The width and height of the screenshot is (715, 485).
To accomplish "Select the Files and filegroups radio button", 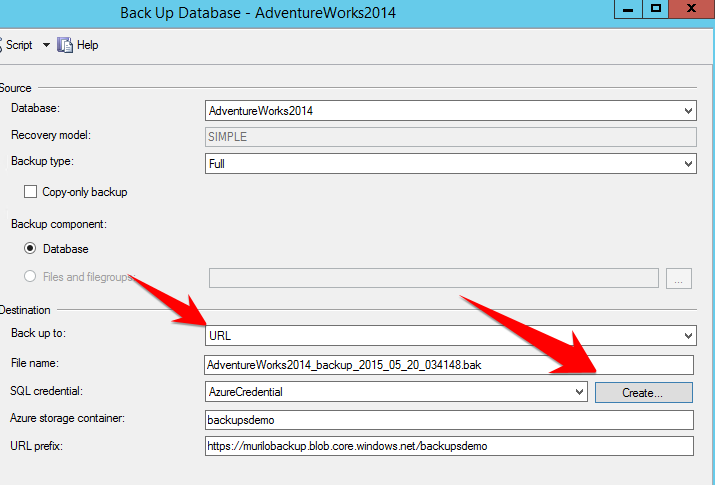I will 30,276.
